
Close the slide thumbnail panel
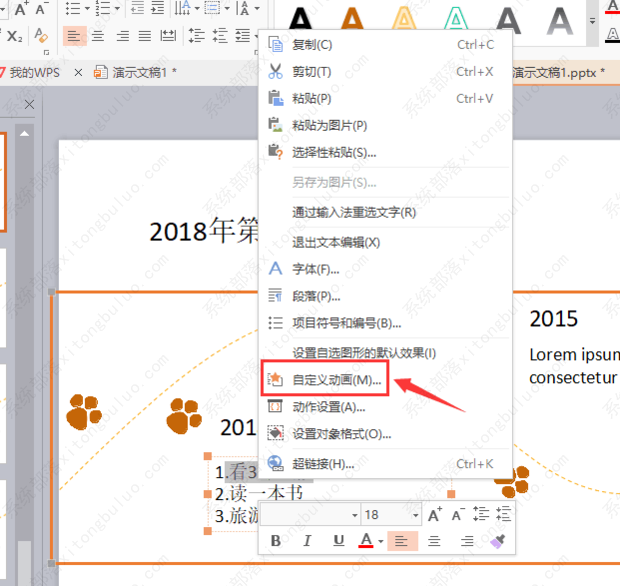(x=29, y=105)
